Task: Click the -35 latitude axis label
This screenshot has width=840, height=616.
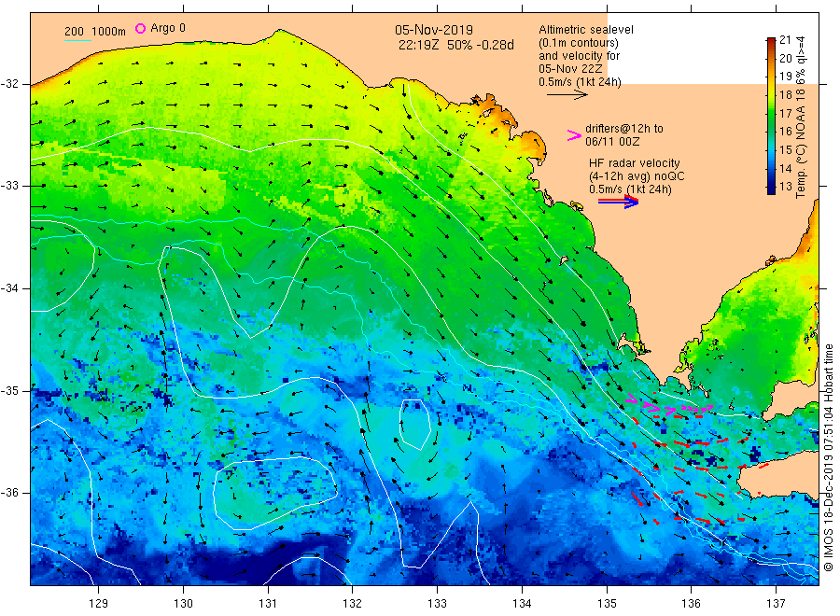Action: point(9,390)
